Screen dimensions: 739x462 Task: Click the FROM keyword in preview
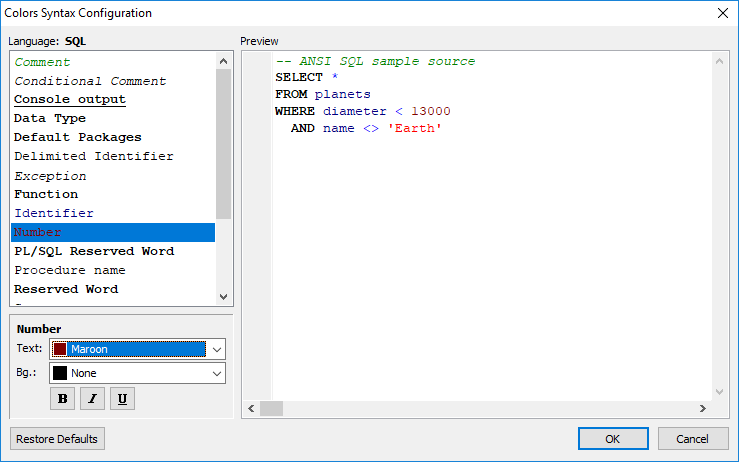point(291,94)
